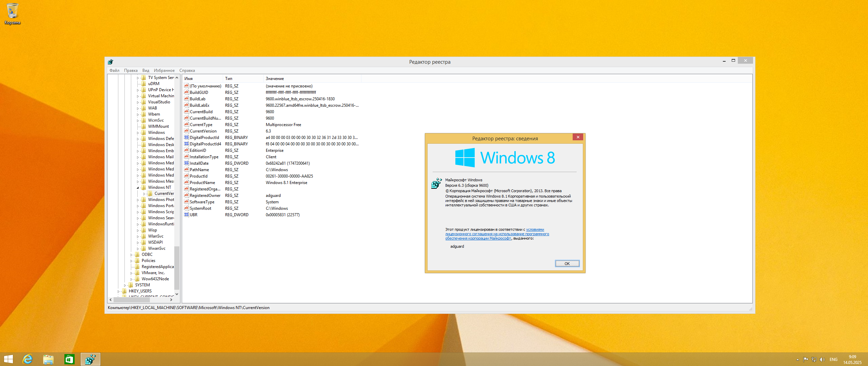Click the SYSTEM folder icon in tree
868x366 pixels.
coord(131,285)
